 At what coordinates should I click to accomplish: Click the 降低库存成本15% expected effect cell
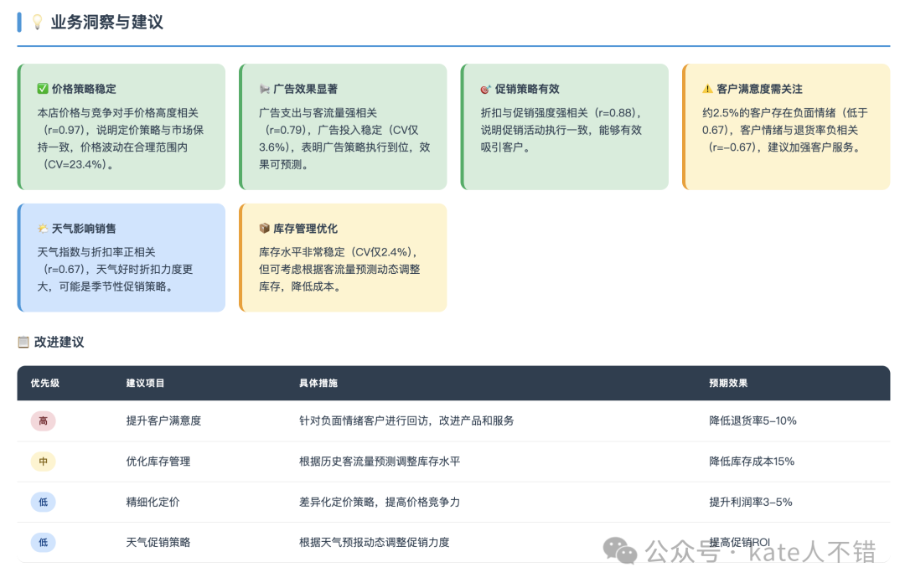click(751, 462)
